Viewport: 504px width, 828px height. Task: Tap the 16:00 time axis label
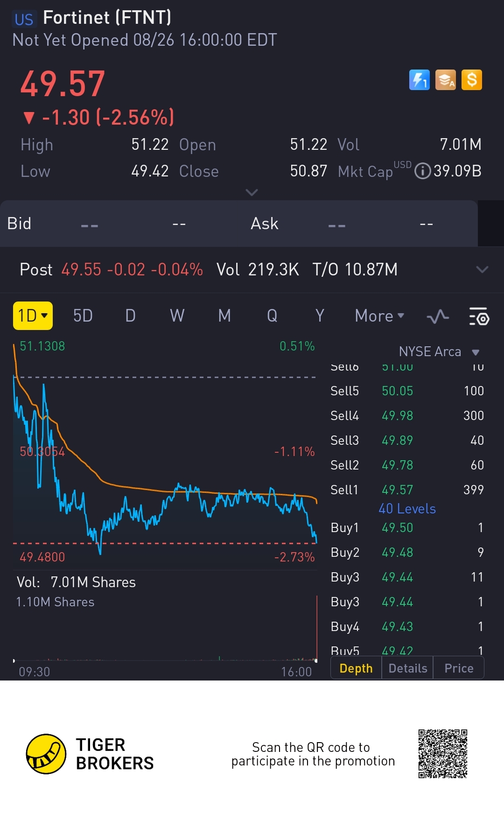296,672
